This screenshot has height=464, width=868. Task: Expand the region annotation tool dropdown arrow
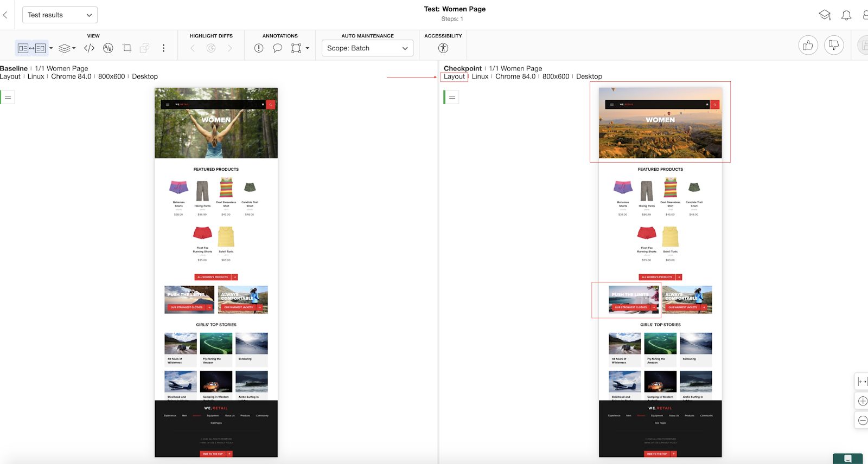coord(308,48)
